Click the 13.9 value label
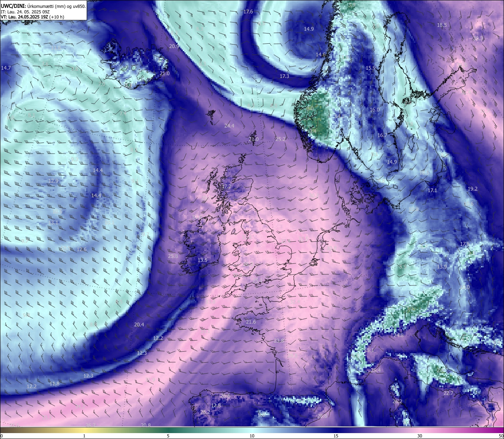 coord(442,267)
